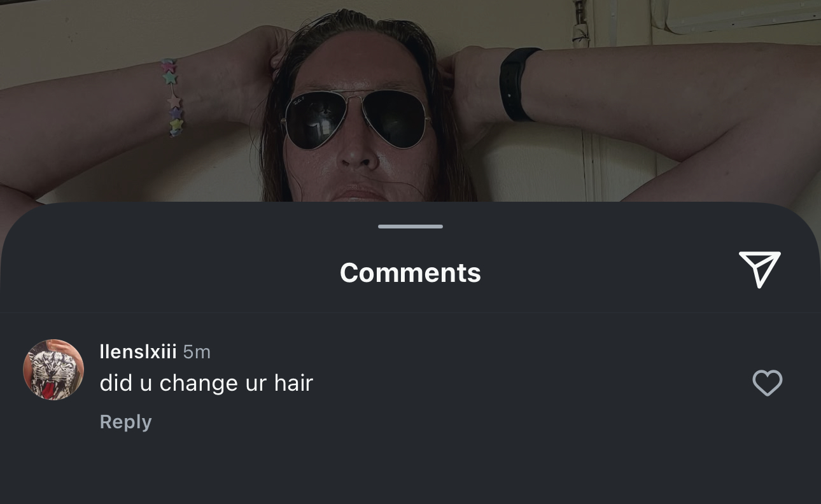This screenshot has height=504, width=821.
Task: Collapse comments by tapping the dimmed photo
Action: 410,102
